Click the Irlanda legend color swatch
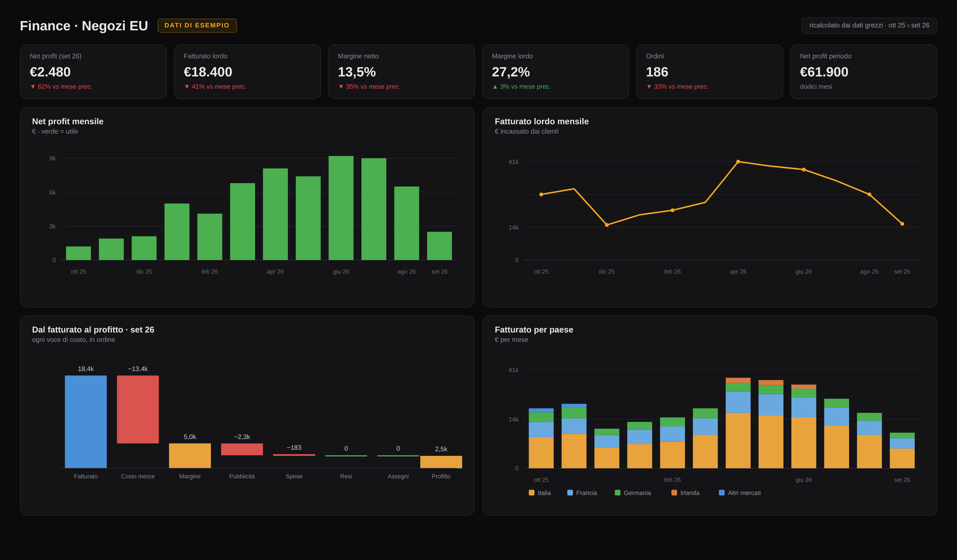Screen dimensions: 957x560 (674, 493)
